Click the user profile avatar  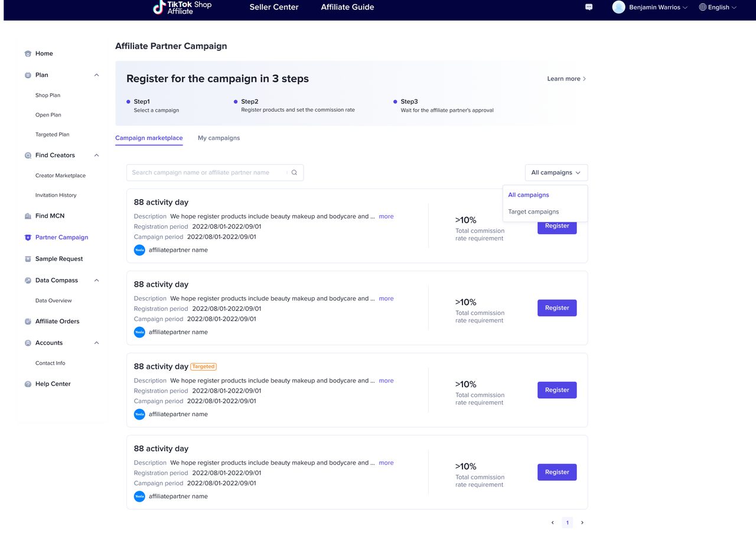tap(618, 7)
